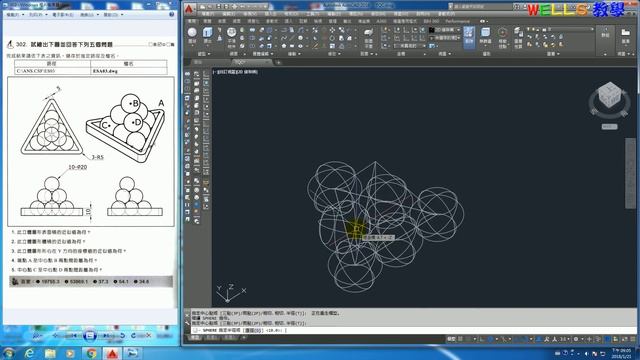Open Google Chrome from the taskbar
Viewport: 640px width, 360px height.
pyautogui.click(x=91, y=353)
